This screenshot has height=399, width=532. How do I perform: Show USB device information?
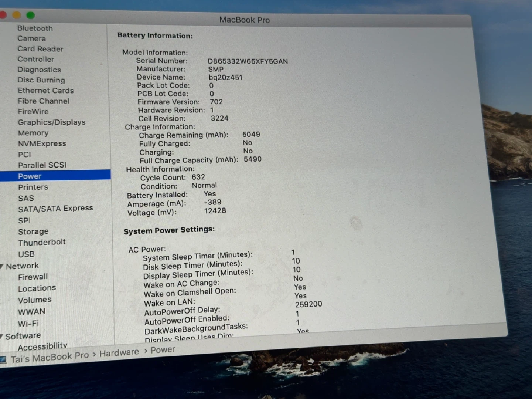26,254
